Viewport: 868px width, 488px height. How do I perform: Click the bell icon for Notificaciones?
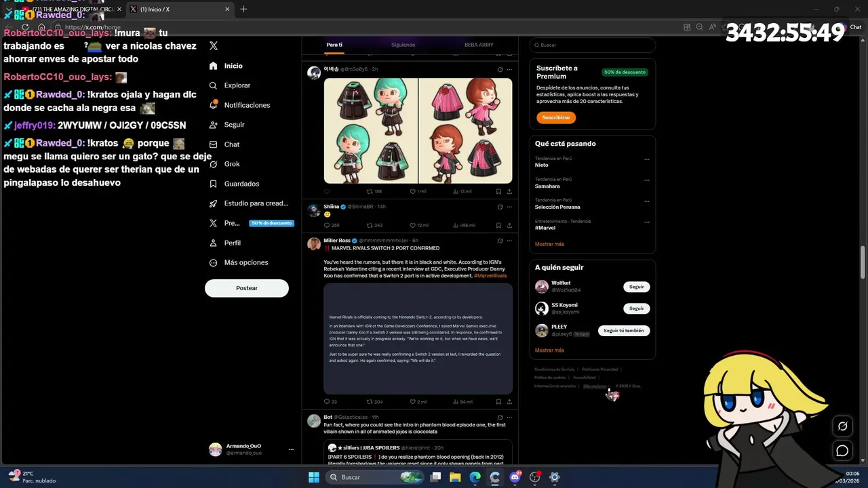214,105
